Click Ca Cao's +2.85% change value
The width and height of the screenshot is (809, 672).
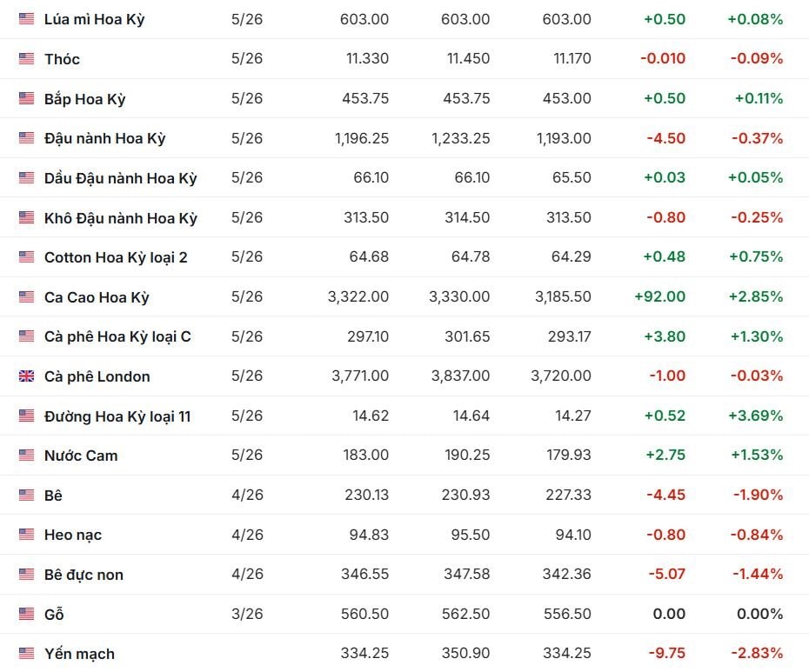[757, 296]
